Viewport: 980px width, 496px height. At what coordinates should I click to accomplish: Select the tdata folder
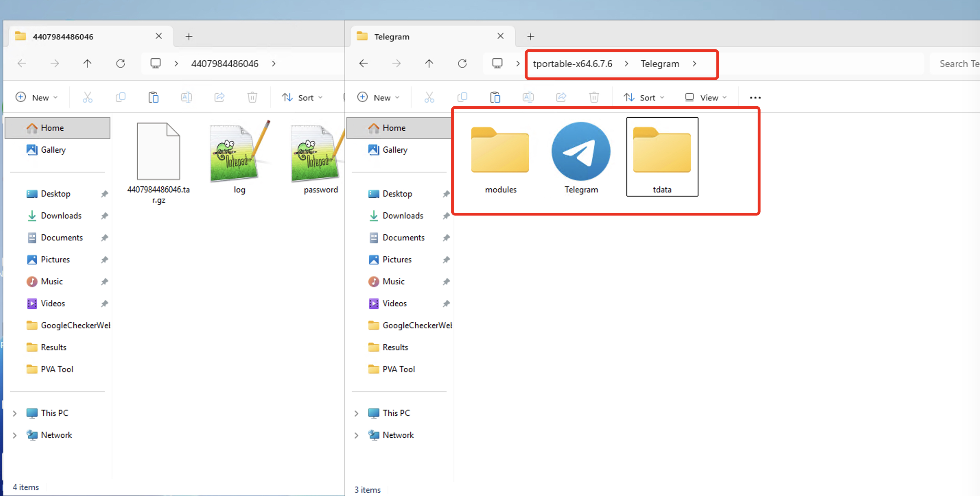click(x=661, y=157)
